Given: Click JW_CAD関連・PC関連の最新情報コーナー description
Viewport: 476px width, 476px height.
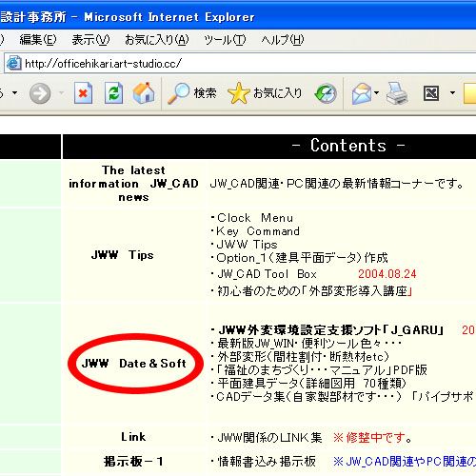Looking at the screenshot, I should click(337, 184).
